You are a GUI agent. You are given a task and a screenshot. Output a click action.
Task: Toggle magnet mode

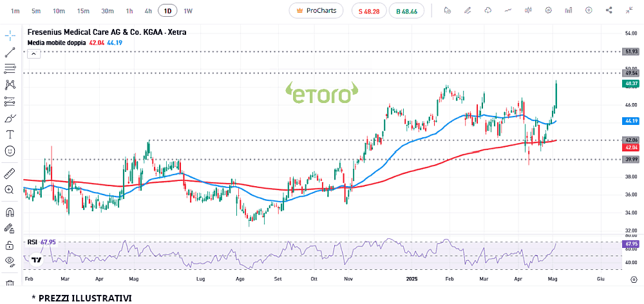coord(10,212)
